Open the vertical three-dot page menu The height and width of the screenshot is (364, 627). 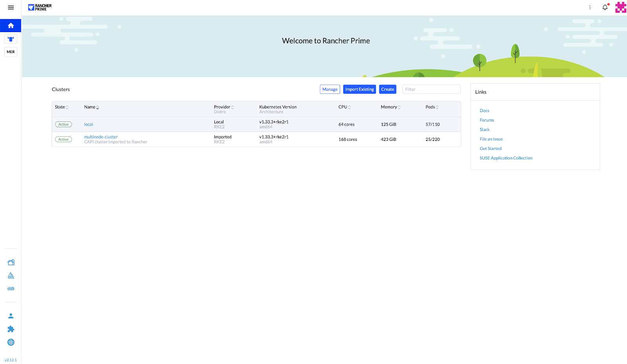coord(590,7)
